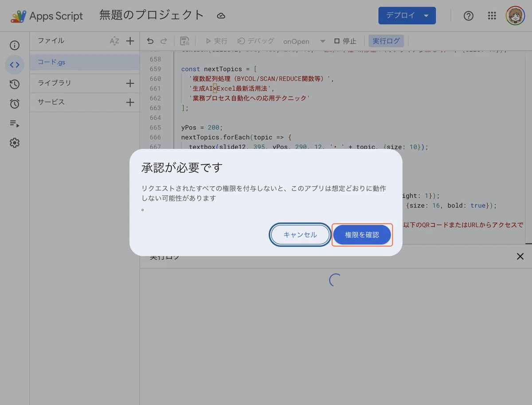The height and width of the screenshot is (405, 532).
Task: Click the 権限を確認 review permissions button
Action: pos(362,235)
